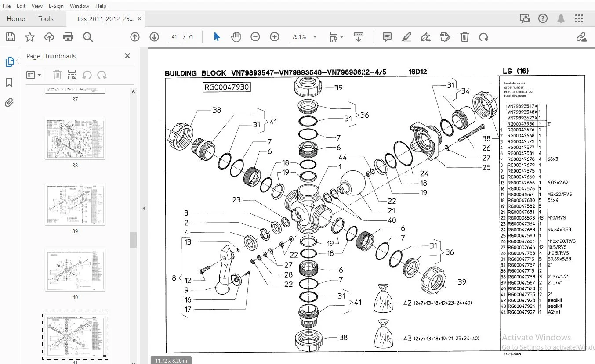Click the thumbnails panel scrollbar handle
This screenshot has width=595, height=364.
click(134, 240)
